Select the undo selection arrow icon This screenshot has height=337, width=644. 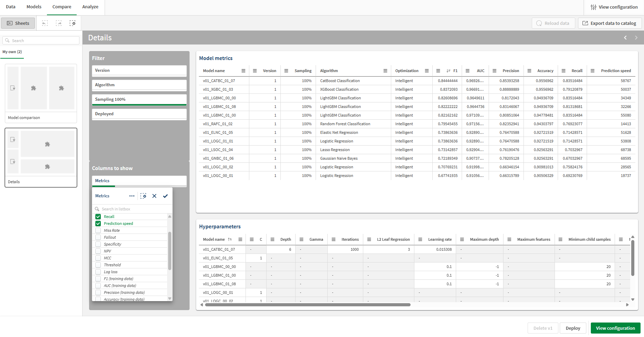[x=45, y=23]
